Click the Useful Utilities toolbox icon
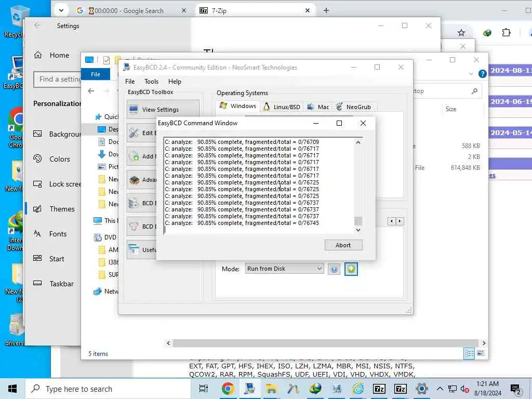Screen dimensions: 532x399 pos(134,250)
